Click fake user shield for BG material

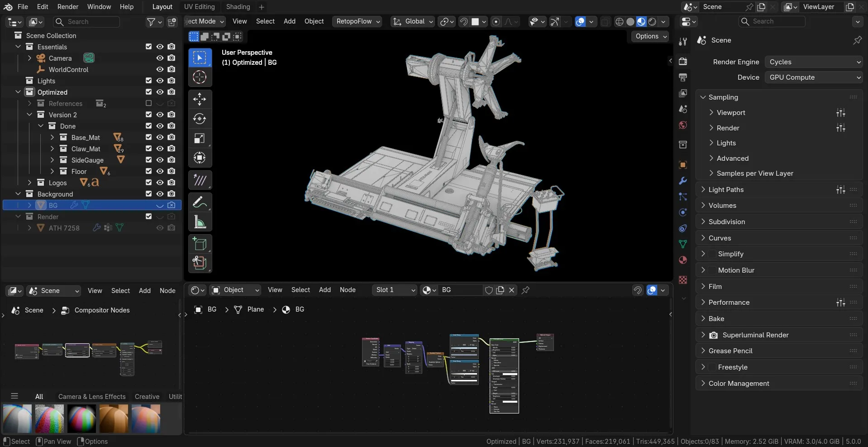[x=489, y=290]
